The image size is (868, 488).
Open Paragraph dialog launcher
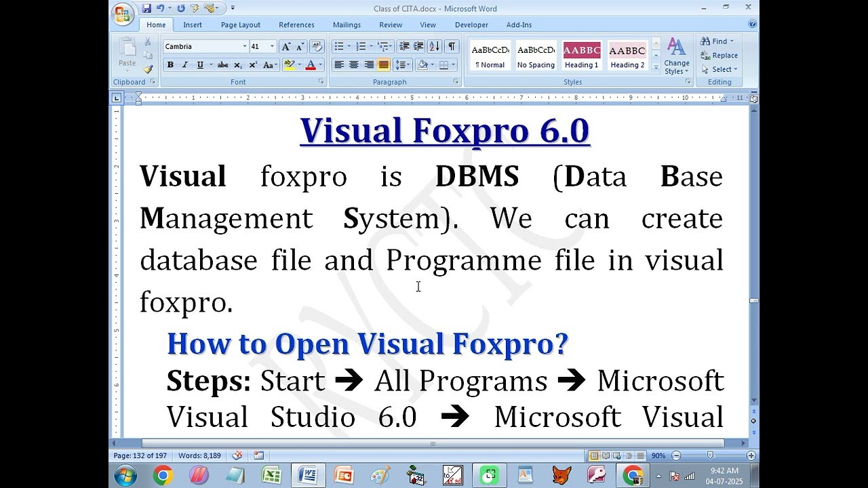[456, 82]
